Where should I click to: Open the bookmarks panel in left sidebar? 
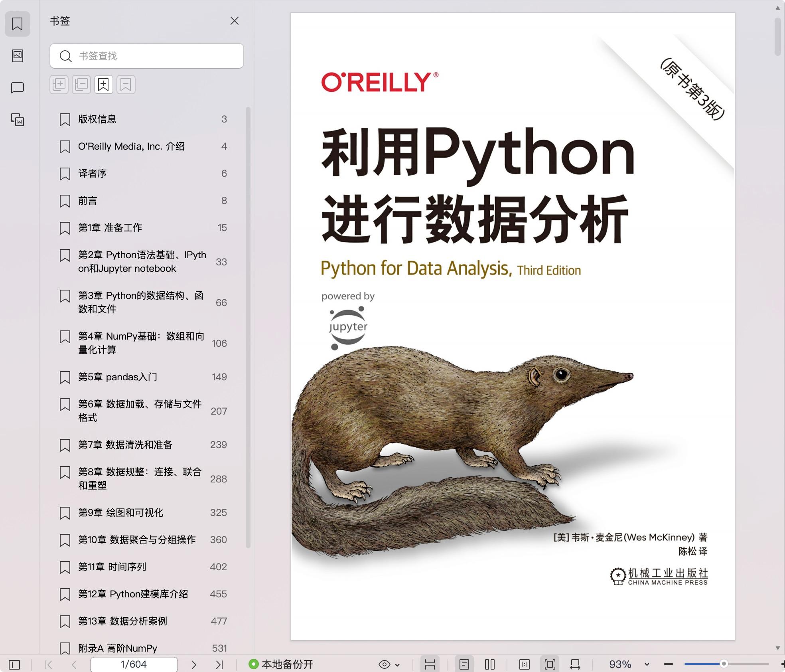[17, 24]
